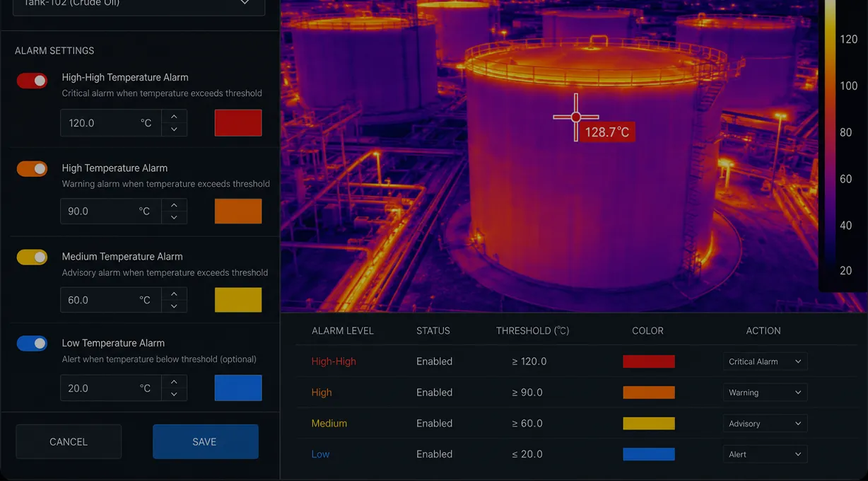Click the 120.0 °C threshold input field
Image resolution: width=868 pixels, height=481 pixels.
pyautogui.click(x=111, y=123)
